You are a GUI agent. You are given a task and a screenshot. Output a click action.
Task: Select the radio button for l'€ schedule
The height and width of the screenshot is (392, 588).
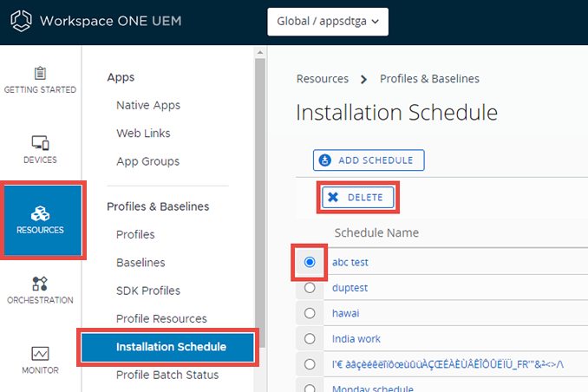point(310,364)
